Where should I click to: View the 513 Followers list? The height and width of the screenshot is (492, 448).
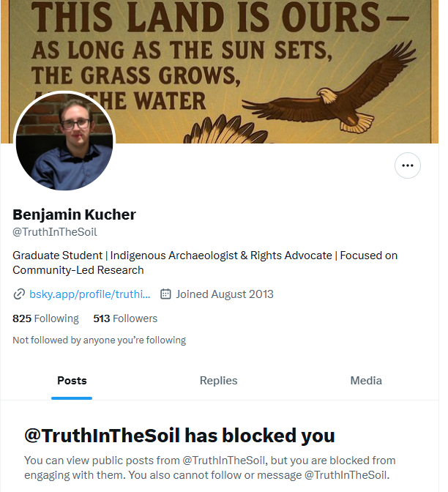[125, 318]
